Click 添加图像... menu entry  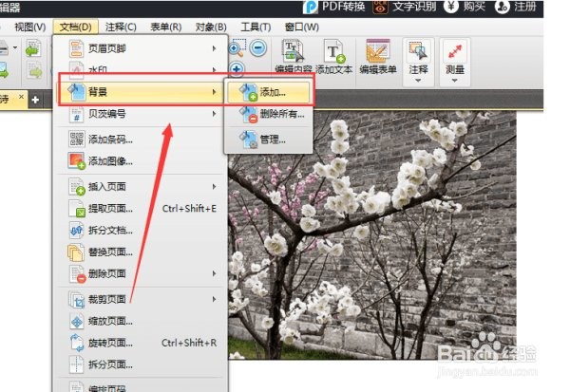(141, 161)
